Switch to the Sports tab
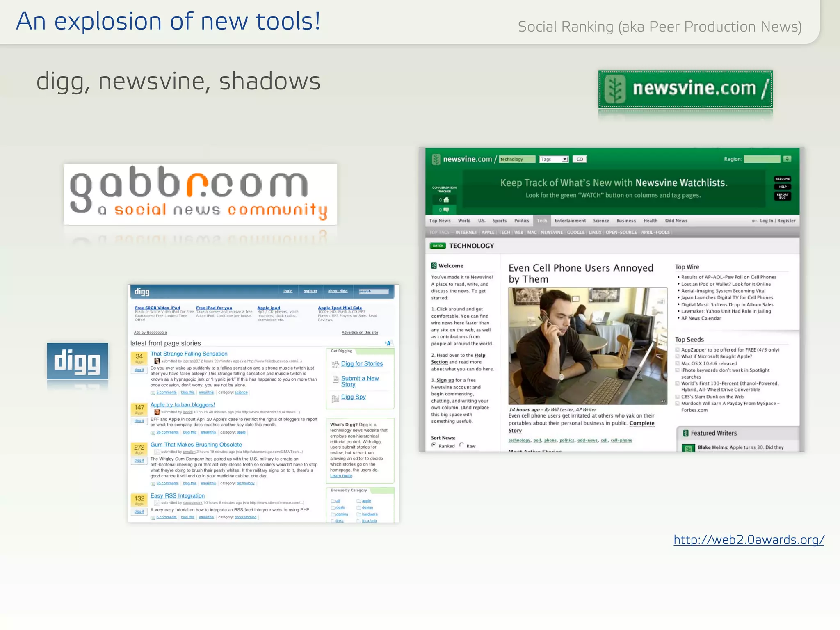 500,221
